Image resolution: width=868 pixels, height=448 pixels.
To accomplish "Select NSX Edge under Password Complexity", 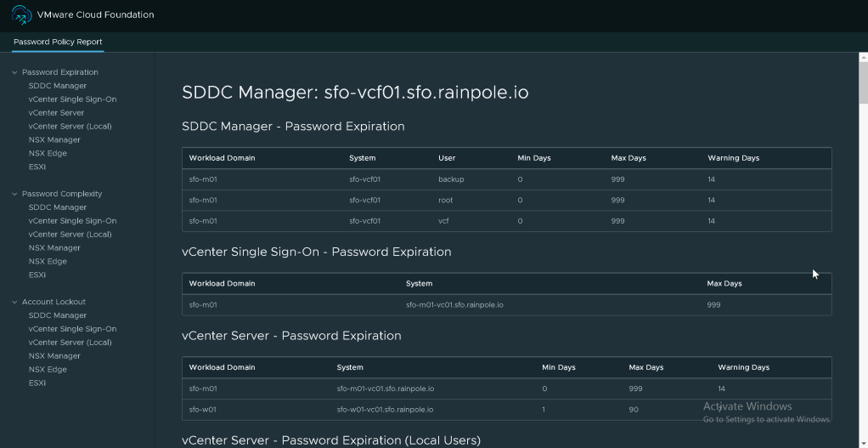I will [x=48, y=262].
